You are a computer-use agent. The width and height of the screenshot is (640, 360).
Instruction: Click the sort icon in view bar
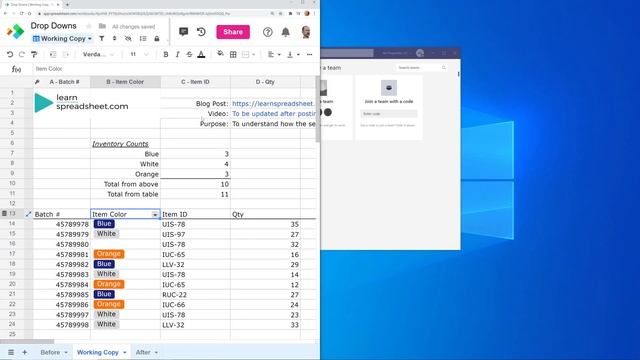click(x=114, y=39)
